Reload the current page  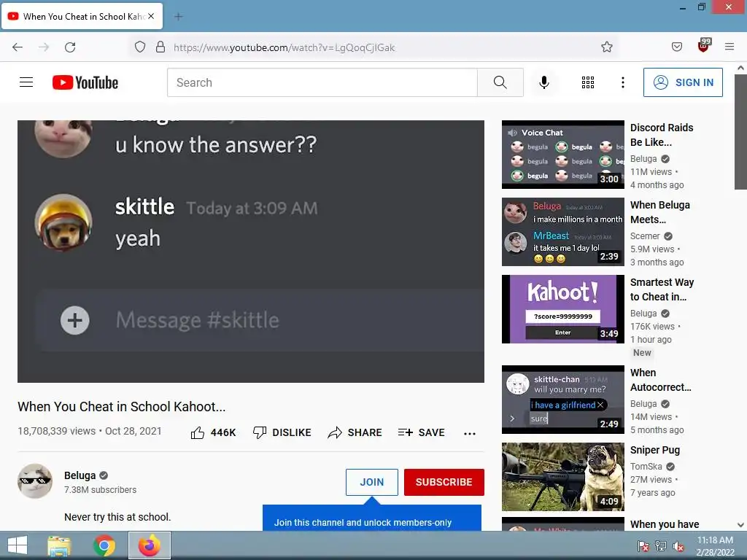(70, 47)
